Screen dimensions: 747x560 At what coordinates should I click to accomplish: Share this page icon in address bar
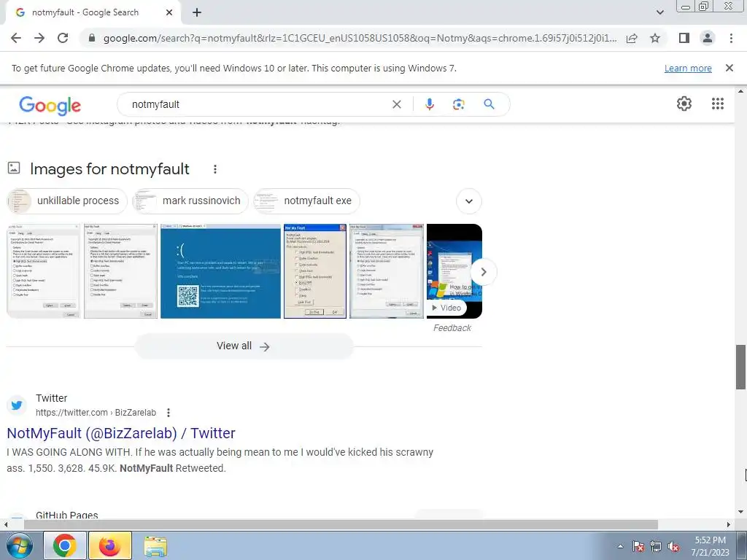point(632,38)
